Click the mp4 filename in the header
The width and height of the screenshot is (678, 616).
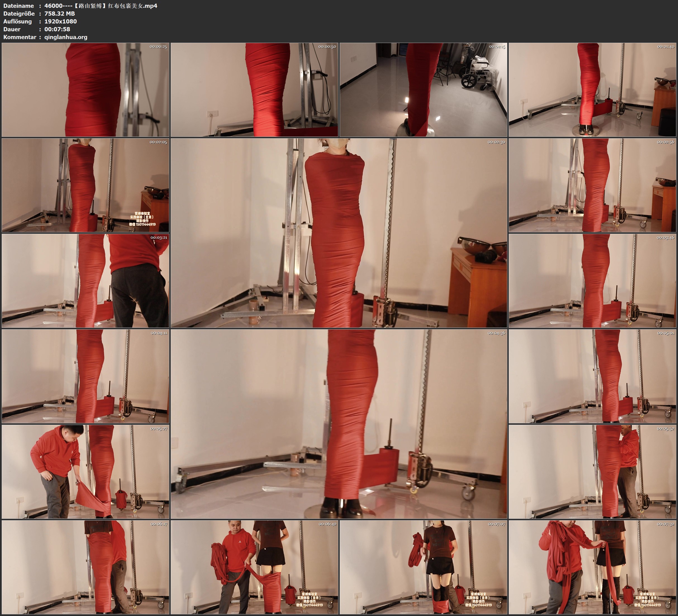pos(101,6)
